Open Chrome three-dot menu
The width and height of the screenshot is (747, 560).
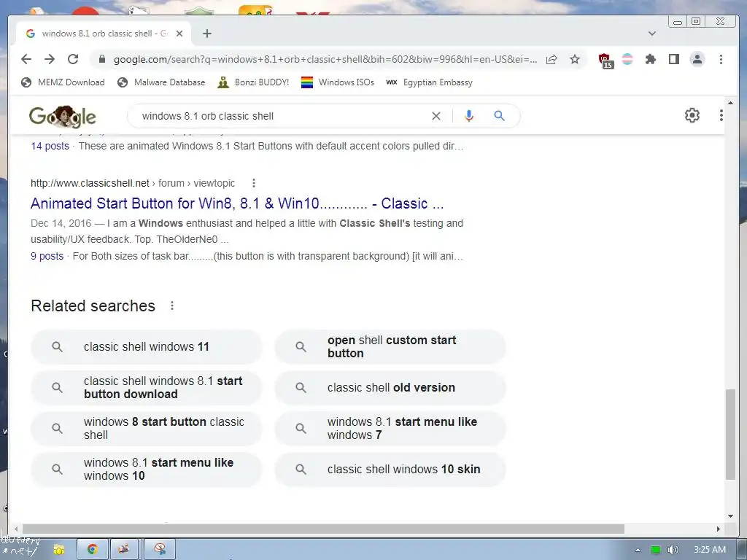(721, 59)
